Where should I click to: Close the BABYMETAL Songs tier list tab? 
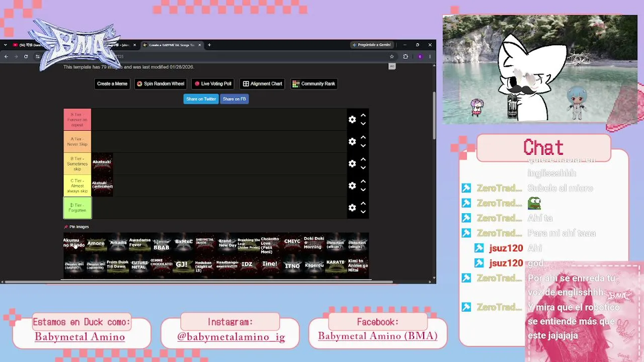(199, 45)
